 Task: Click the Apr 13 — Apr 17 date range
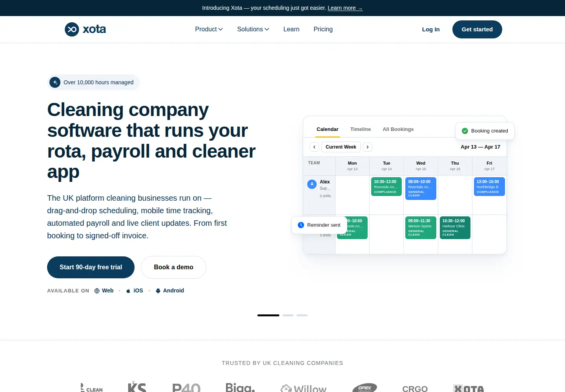(480, 147)
